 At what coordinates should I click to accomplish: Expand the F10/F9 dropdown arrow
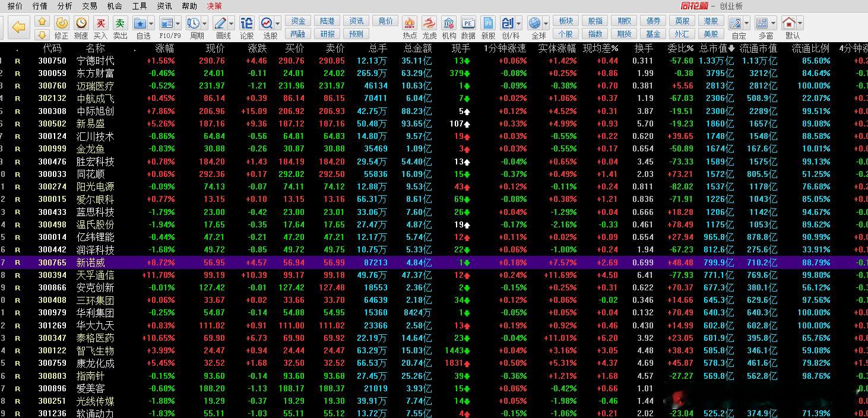(x=178, y=24)
